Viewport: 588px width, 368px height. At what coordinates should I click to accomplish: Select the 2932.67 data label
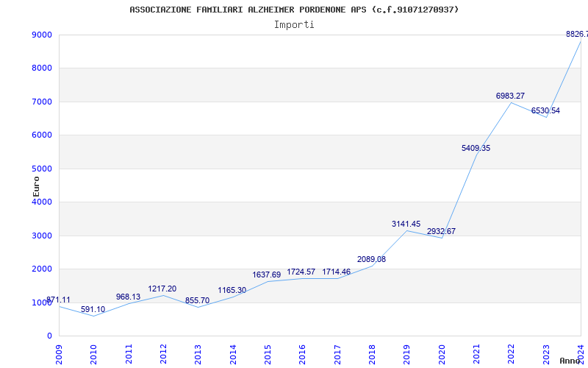[442, 231]
